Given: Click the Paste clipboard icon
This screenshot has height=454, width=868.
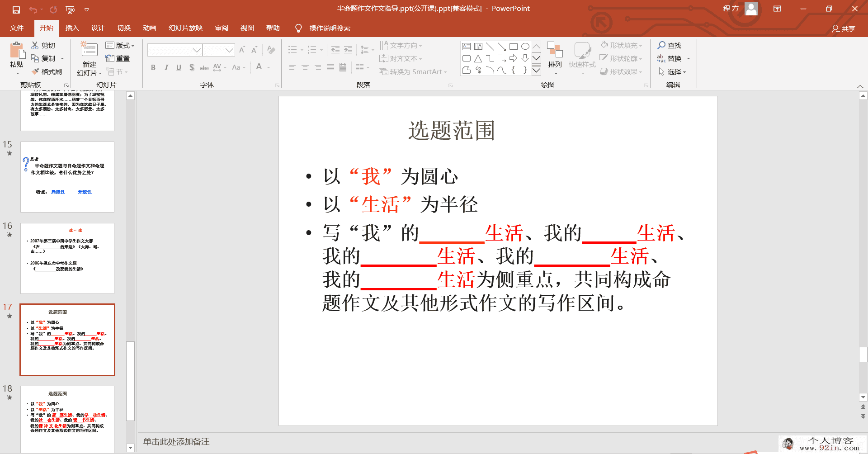Looking at the screenshot, I should pos(17,50).
